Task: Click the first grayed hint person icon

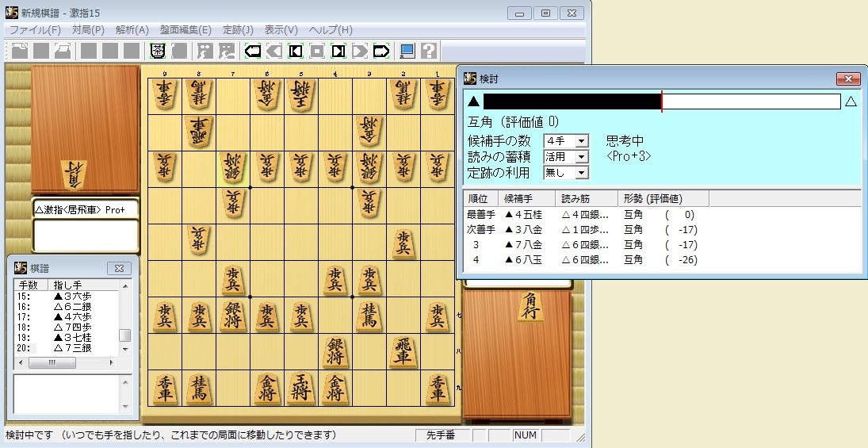Action: click(205, 51)
